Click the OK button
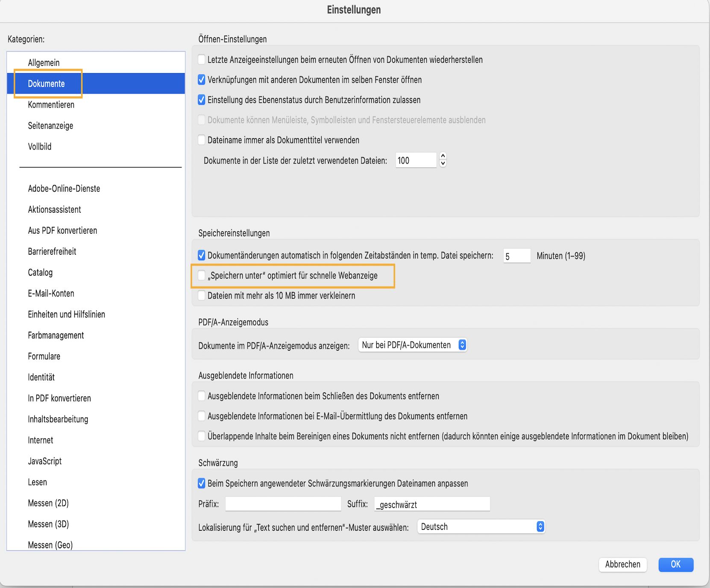Screen dimensions: 710x588 pyautogui.click(x=676, y=564)
